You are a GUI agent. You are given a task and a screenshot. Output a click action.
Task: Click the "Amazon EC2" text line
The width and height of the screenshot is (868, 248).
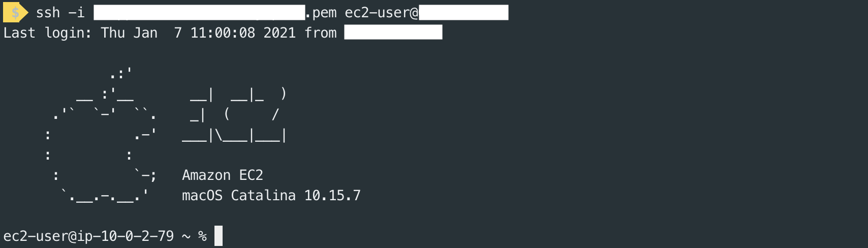coord(223,175)
